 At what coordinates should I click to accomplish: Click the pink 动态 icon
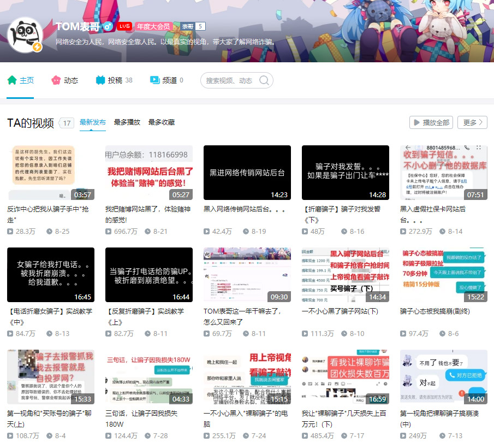pyautogui.click(x=56, y=80)
